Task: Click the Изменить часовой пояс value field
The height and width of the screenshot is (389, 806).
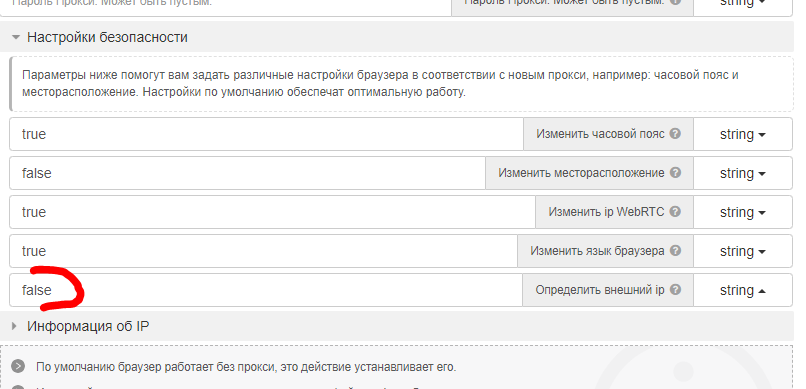Action: click(266, 134)
